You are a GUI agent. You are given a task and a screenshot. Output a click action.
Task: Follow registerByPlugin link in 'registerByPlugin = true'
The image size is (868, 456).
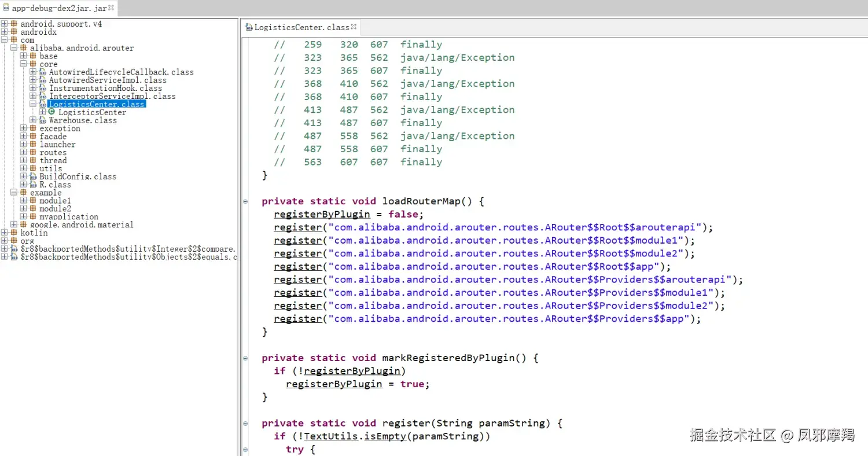point(334,384)
